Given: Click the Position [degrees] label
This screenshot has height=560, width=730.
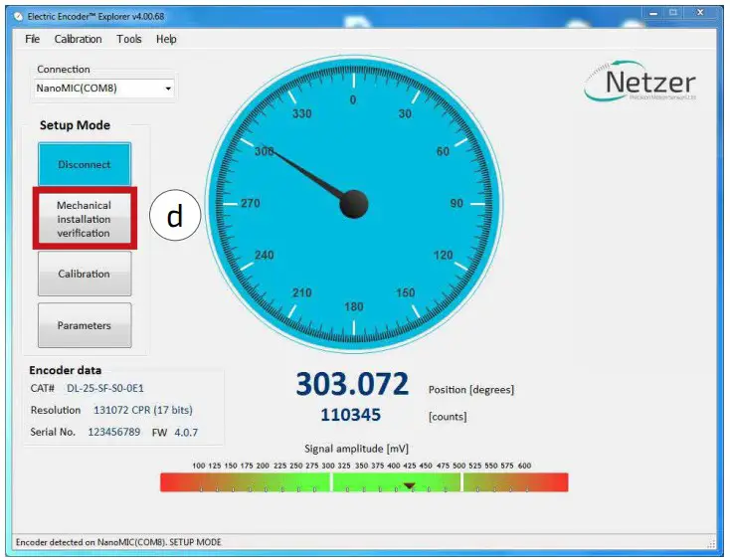Looking at the screenshot, I should [471, 390].
